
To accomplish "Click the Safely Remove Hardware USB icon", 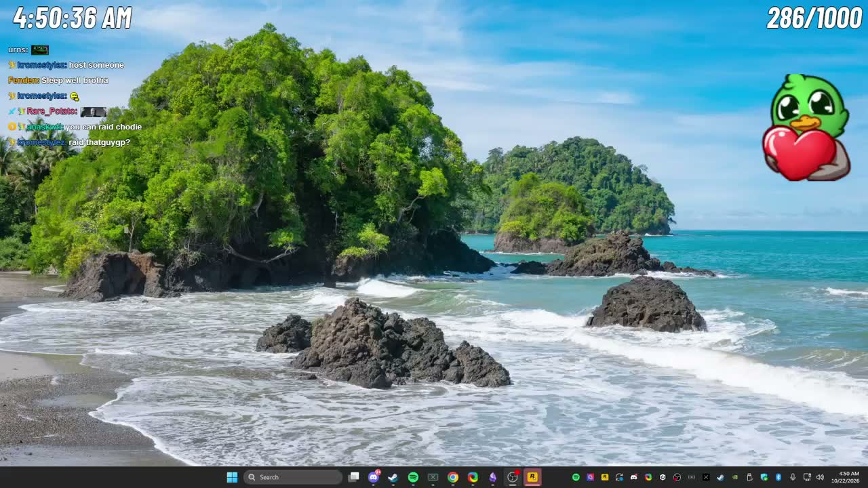I will (749, 477).
